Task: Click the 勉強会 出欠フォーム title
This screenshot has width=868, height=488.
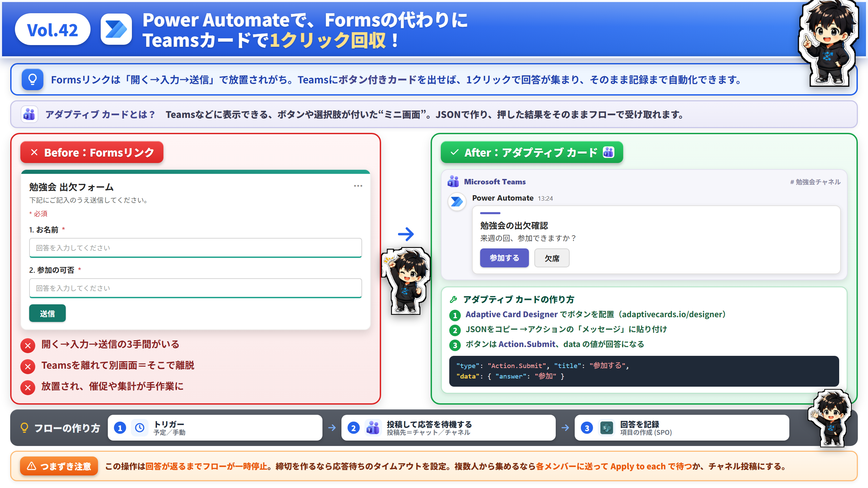Action: tap(71, 187)
